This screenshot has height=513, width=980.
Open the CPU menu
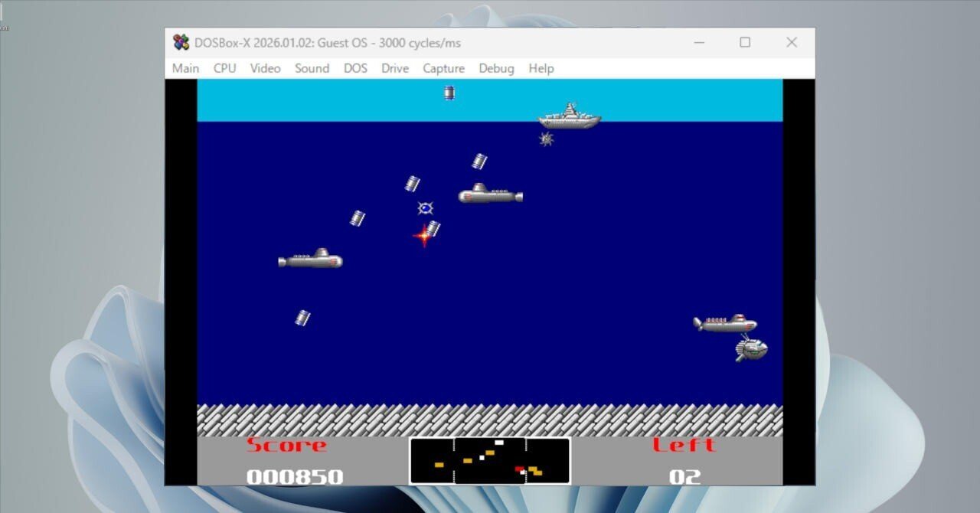pos(224,68)
